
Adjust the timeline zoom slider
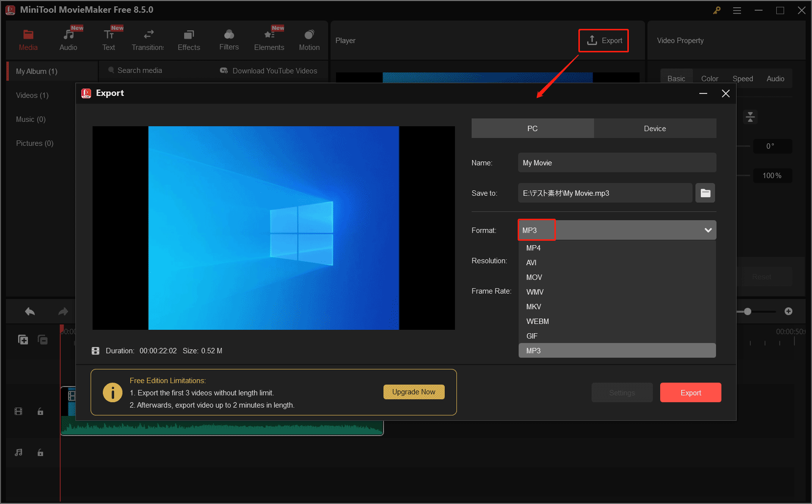click(x=748, y=311)
